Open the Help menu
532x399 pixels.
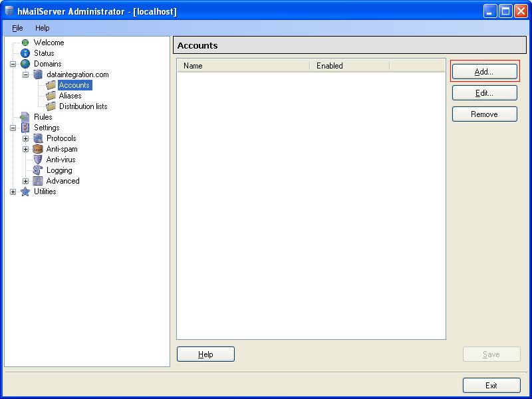[43, 28]
